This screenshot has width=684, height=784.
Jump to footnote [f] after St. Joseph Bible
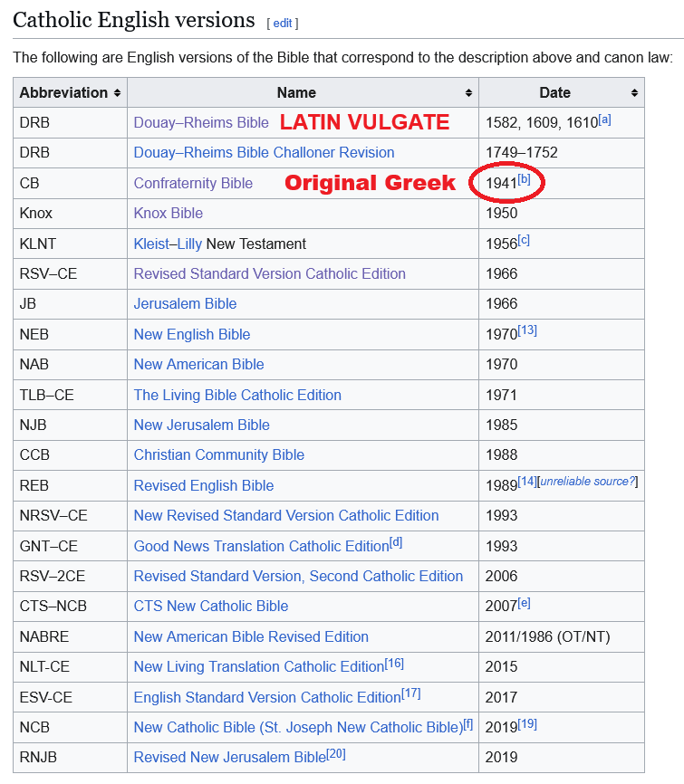coord(468,723)
